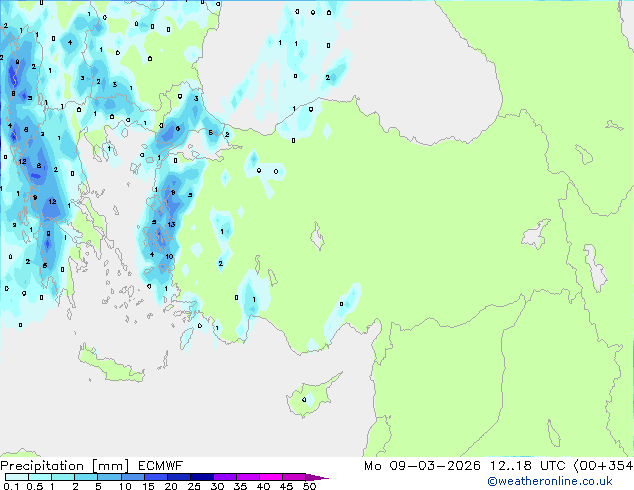Click the '13' precipitation value on map
The image size is (634, 490).
[171, 224]
